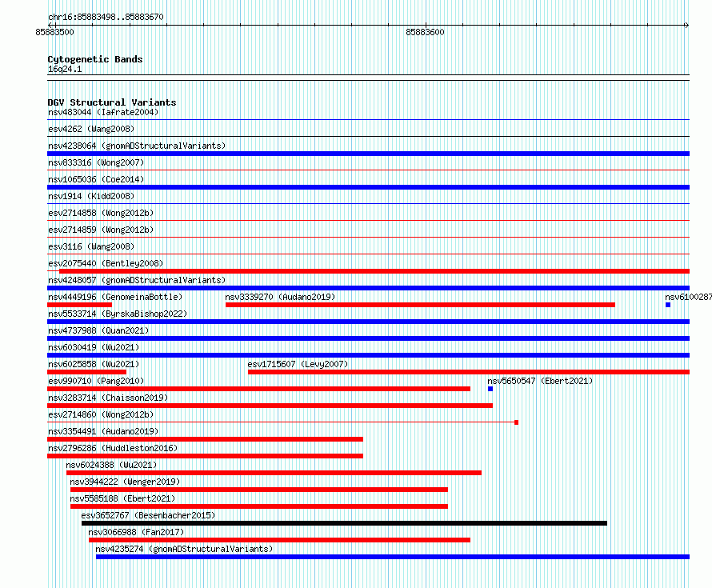The image size is (712, 588).
Task: Open variant esv2714859 (Wong2012b)
Action: click(x=101, y=230)
